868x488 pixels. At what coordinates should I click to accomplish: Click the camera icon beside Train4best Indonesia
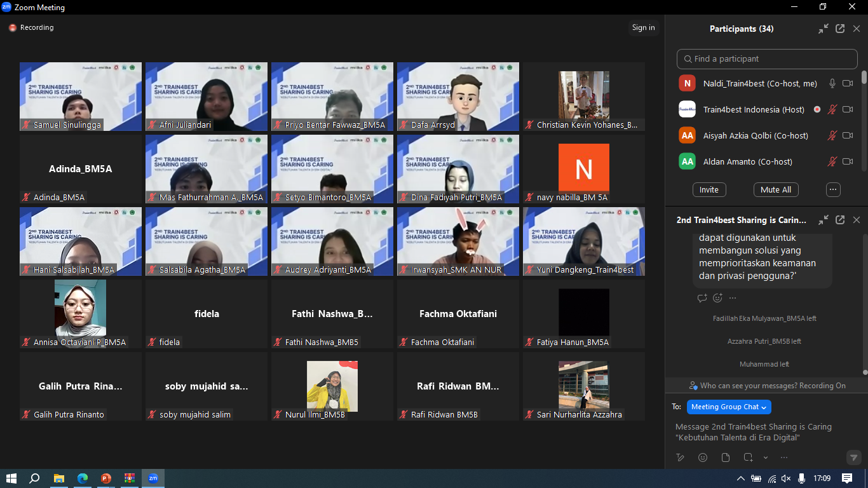click(848, 109)
